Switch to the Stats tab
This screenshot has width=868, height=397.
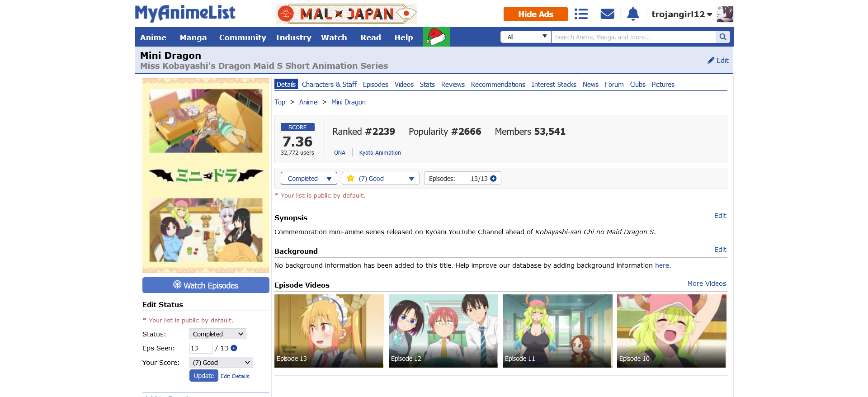pyautogui.click(x=427, y=85)
